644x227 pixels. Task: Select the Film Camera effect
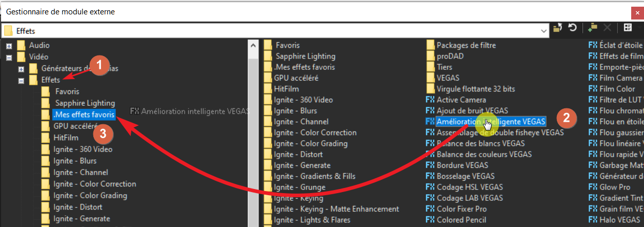[621, 78]
